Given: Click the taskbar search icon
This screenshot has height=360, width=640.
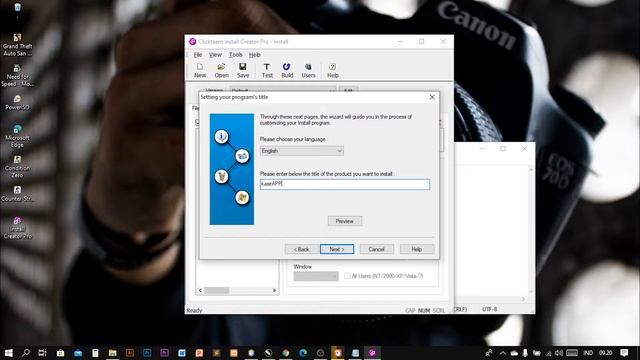Looking at the screenshot, I should click(x=25, y=353).
